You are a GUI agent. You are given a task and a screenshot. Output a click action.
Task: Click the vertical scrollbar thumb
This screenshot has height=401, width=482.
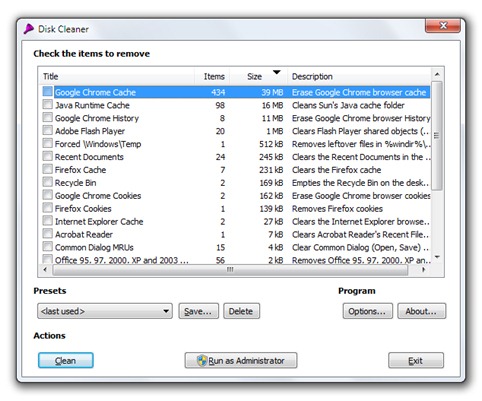(437, 135)
